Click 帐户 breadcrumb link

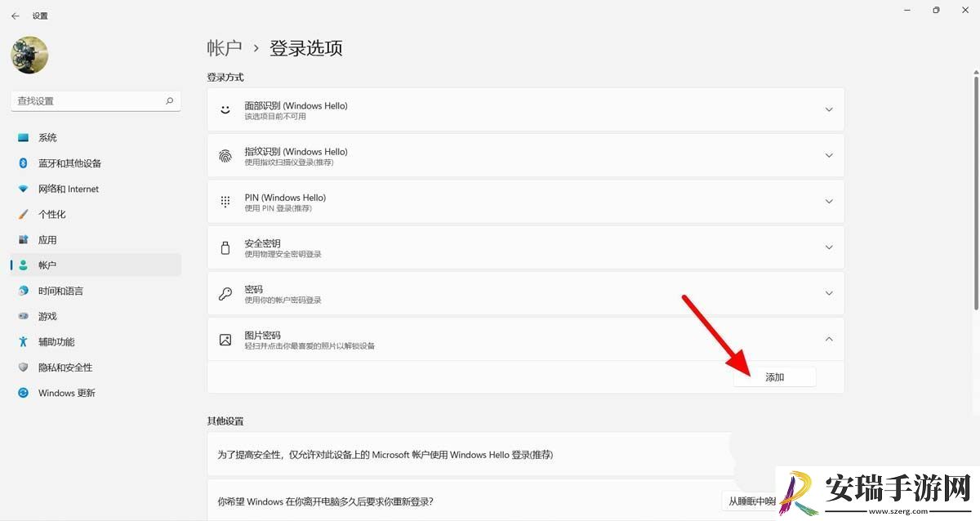click(x=225, y=48)
